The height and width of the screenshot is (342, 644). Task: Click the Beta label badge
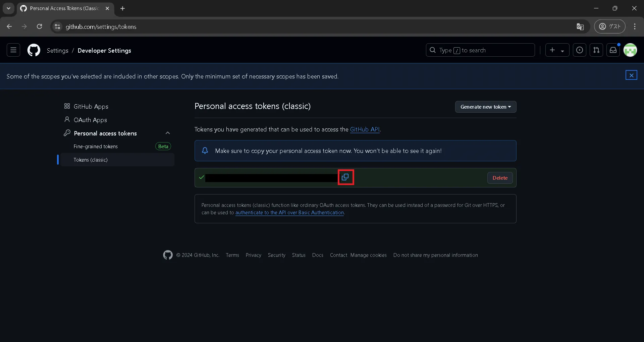tap(163, 147)
